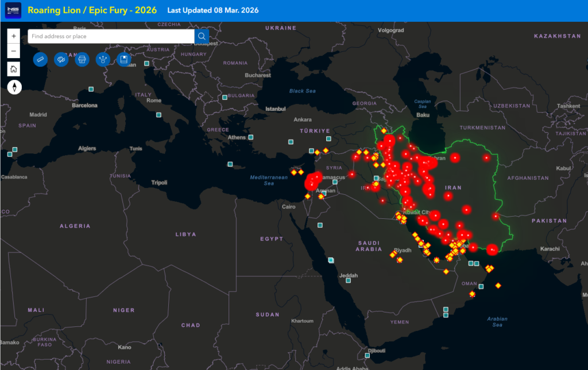The height and width of the screenshot is (370, 588).
Task: Focus the 'Find address or place' field
Action: pos(111,36)
